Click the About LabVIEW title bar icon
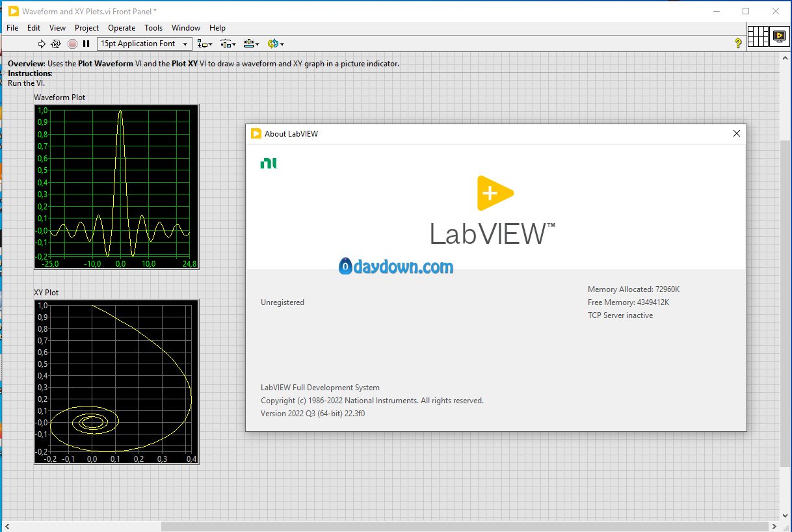The height and width of the screenshot is (532, 792). (x=256, y=133)
